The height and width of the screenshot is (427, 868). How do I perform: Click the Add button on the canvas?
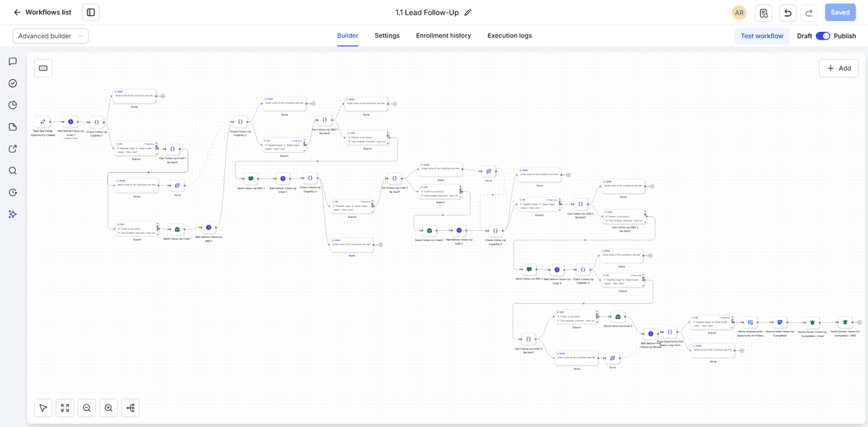[839, 68]
